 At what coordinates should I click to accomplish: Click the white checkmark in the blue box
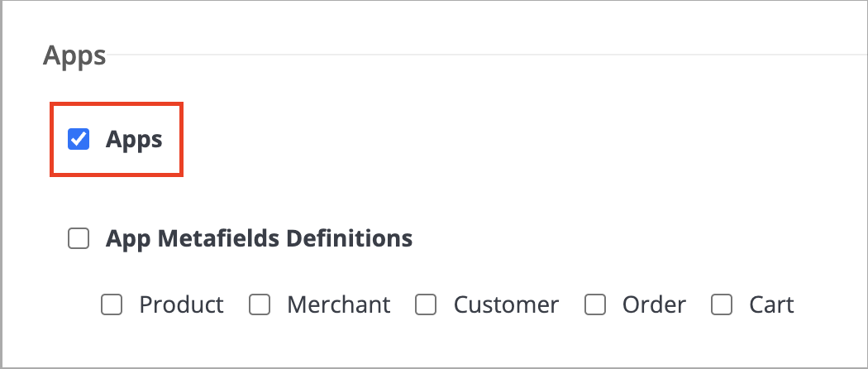pyautogui.click(x=79, y=139)
